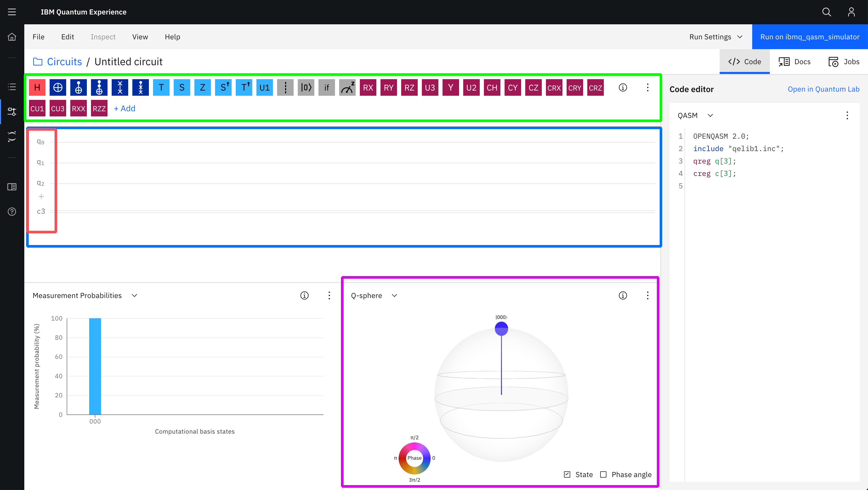Uncheck the State checkbox

coord(567,474)
